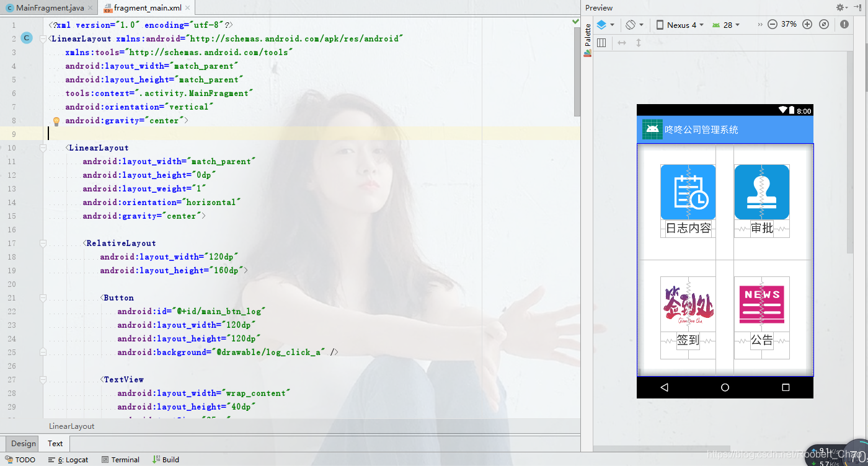Click the expand horizontally icon
This screenshot has height=466, width=868.
point(622,43)
